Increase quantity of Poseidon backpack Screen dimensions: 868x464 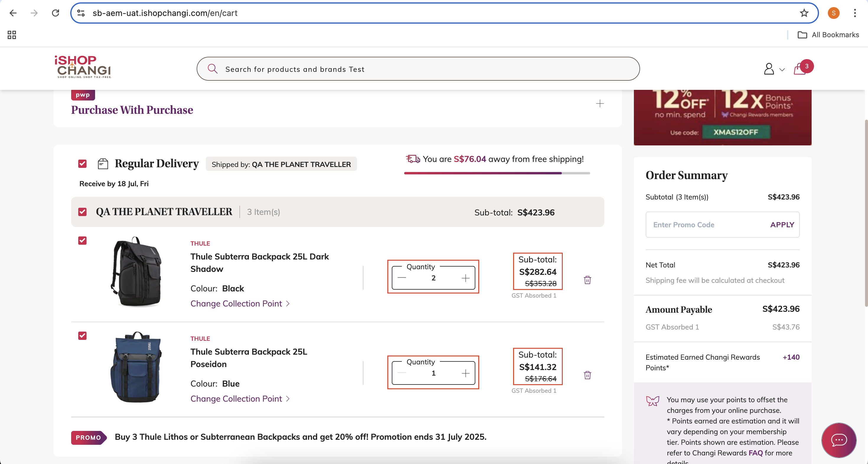(465, 373)
